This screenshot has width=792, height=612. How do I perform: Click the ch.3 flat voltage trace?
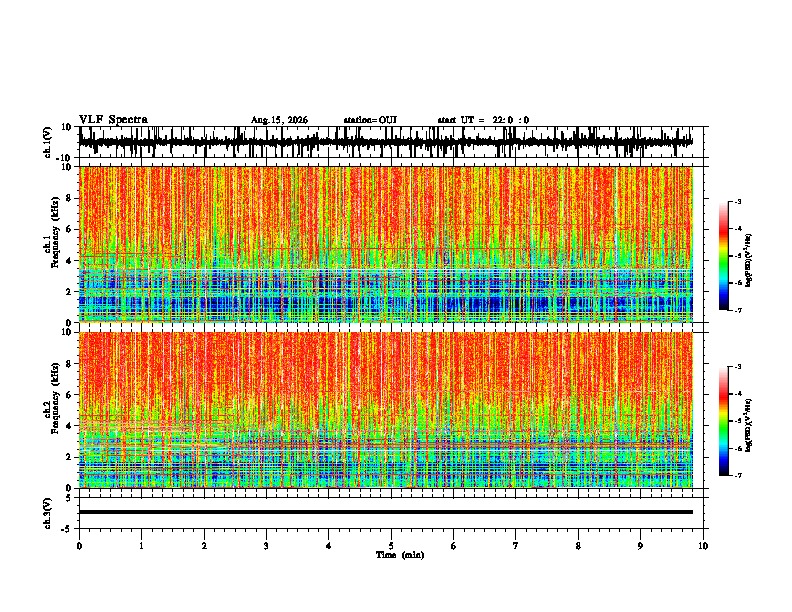click(385, 512)
